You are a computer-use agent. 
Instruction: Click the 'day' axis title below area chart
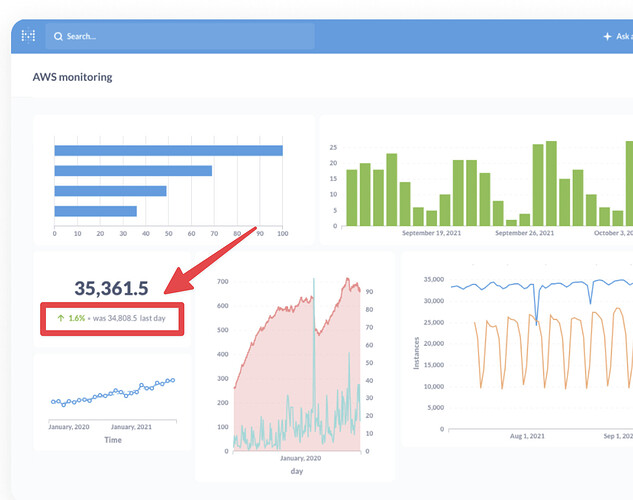click(x=296, y=470)
